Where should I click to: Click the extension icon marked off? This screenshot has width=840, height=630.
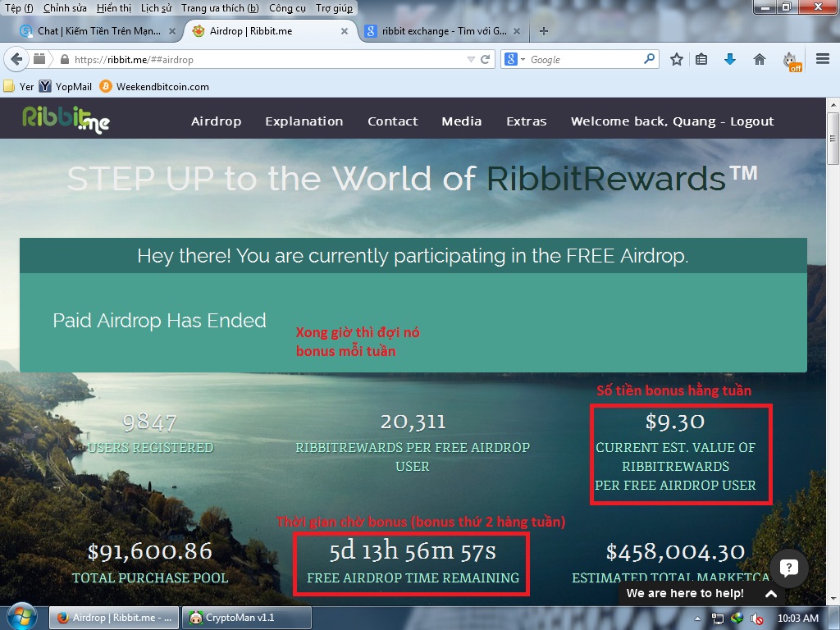(792, 61)
